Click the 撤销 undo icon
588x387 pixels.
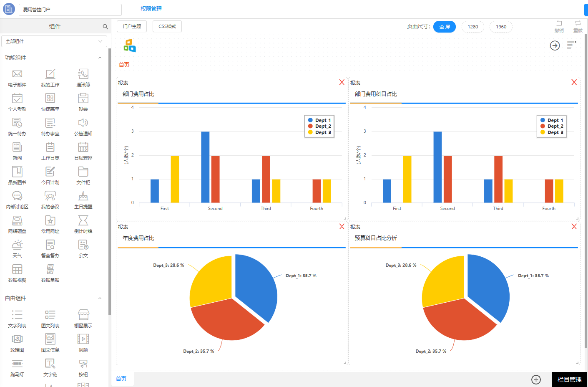point(559,23)
